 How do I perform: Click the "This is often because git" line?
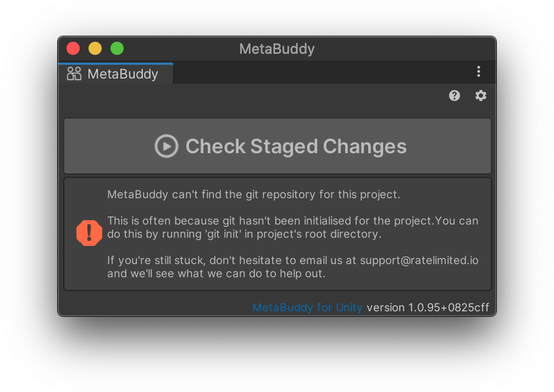click(x=292, y=221)
